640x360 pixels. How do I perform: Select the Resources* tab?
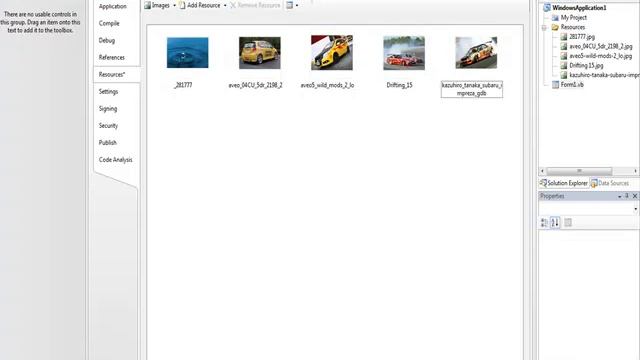[x=112, y=75]
